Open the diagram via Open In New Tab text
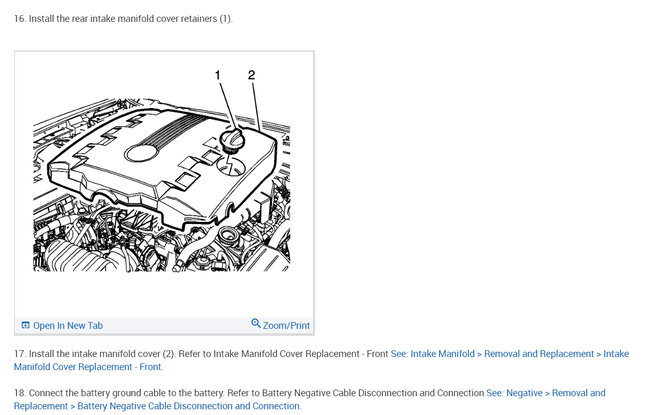This screenshot has height=415, width=650. (68, 325)
